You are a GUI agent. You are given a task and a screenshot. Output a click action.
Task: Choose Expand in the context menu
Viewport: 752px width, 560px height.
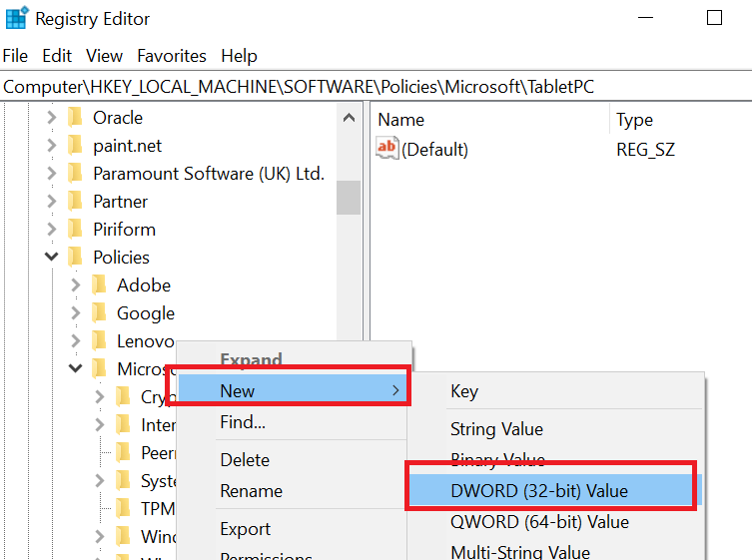tap(251, 359)
